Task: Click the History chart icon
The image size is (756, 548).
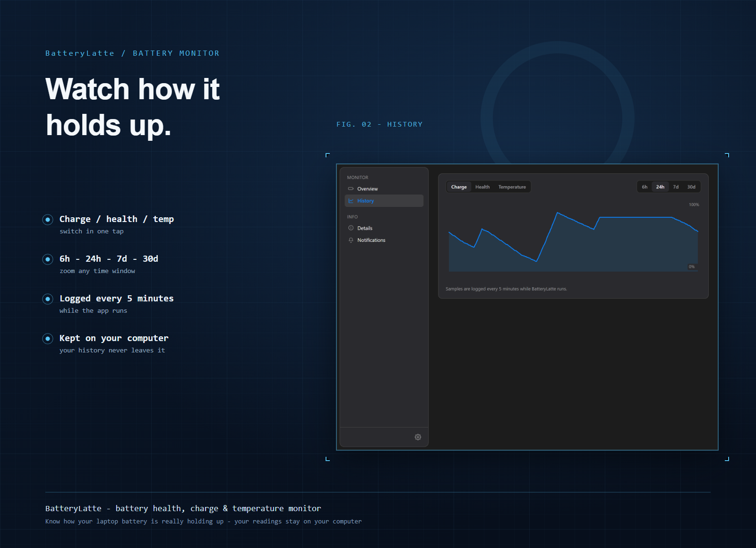Action: 351,201
